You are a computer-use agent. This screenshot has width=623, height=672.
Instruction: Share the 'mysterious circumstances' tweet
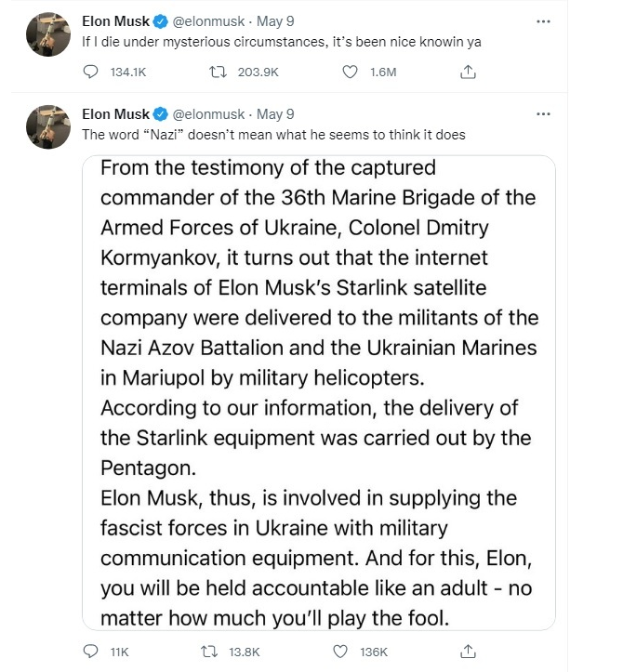point(470,72)
